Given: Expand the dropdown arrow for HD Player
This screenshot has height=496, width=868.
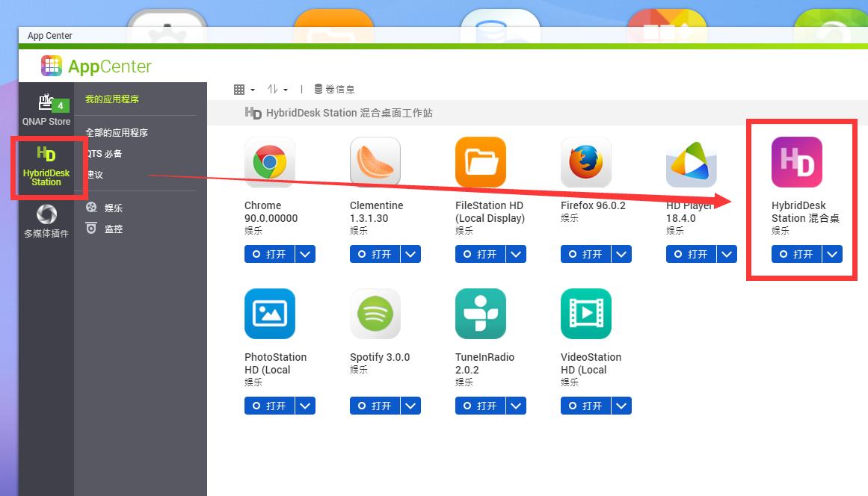Looking at the screenshot, I should coord(727,255).
